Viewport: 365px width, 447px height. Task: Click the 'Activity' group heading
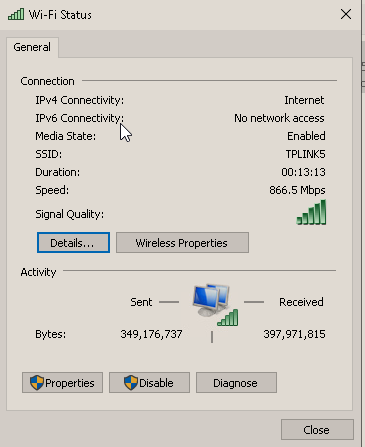(38, 272)
